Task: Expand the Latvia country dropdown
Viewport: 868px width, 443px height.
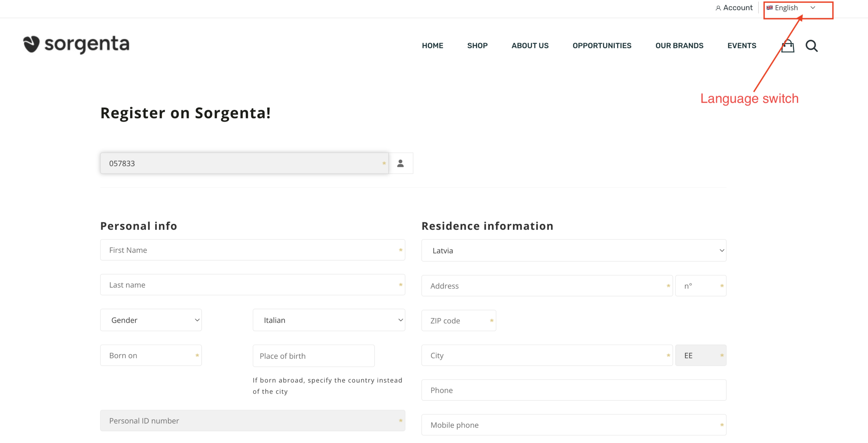Action: (573, 251)
